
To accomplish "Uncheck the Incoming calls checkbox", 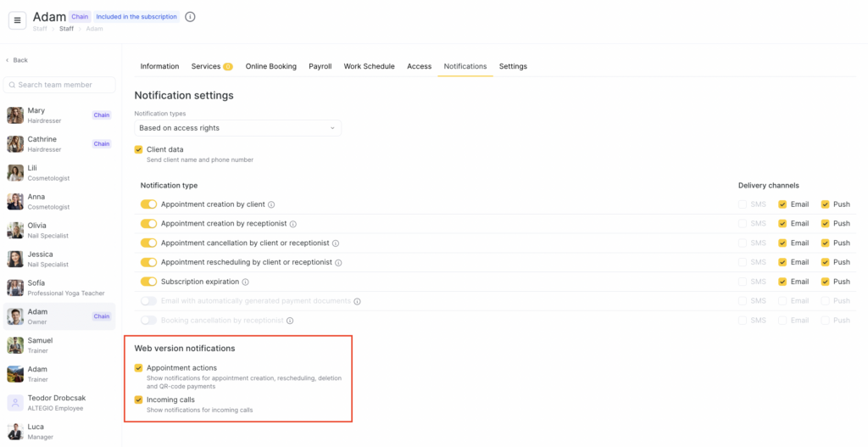I will (x=139, y=400).
